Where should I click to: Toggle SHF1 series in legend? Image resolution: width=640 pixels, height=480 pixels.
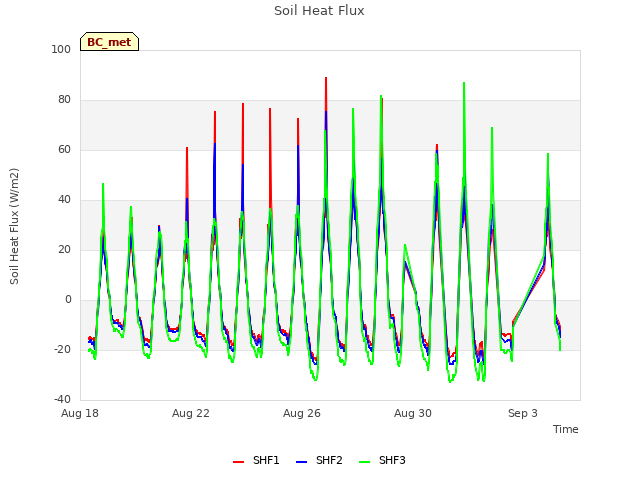point(256,460)
